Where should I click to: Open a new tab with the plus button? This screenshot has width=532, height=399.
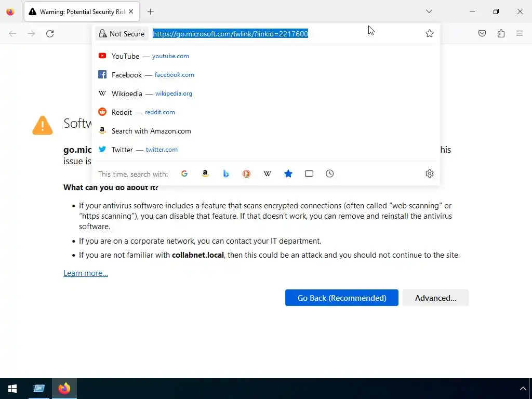(151, 12)
